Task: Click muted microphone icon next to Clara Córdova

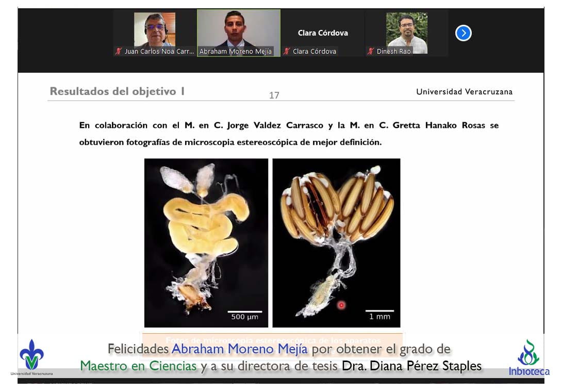Action: coord(287,51)
